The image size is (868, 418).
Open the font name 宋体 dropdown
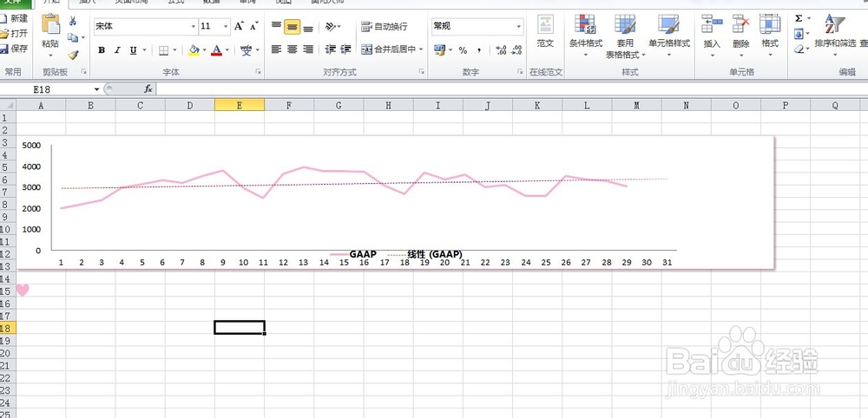[x=194, y=26]
